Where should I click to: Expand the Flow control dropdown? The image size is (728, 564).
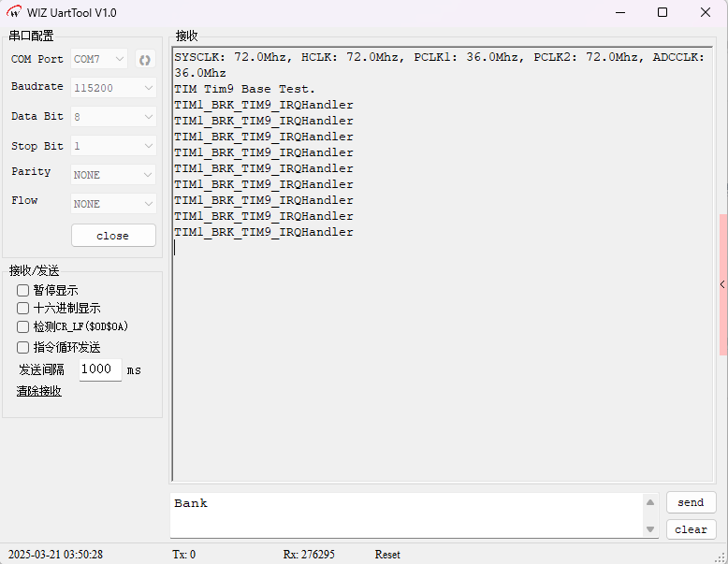pos(113,204)
